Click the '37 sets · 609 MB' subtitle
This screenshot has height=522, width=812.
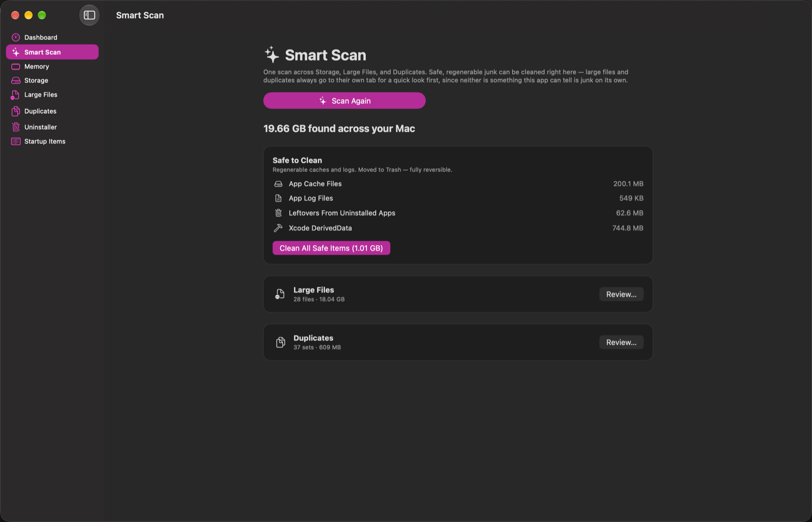coord(317,348)
